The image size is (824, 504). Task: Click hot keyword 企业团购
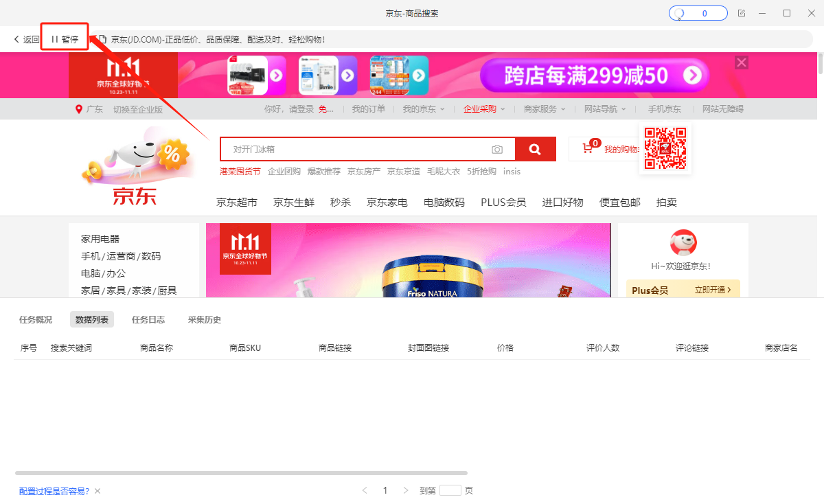[284, 172]
